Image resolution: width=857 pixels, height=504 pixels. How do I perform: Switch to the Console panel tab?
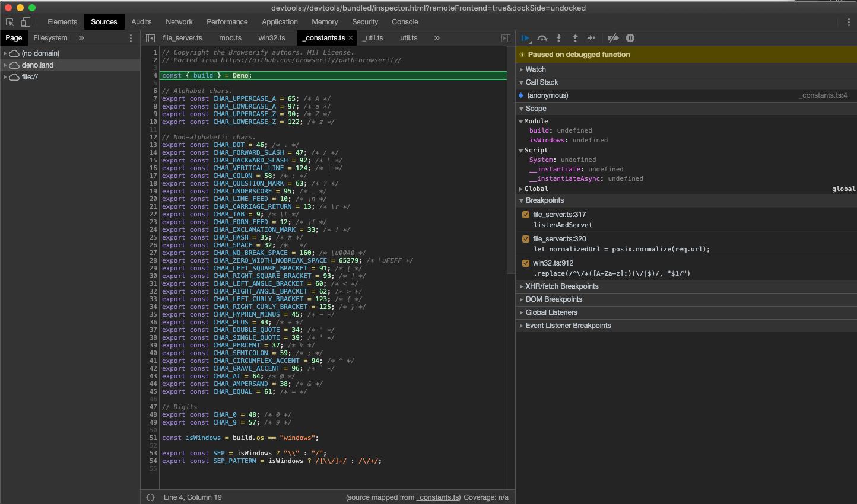click(405, 22)
